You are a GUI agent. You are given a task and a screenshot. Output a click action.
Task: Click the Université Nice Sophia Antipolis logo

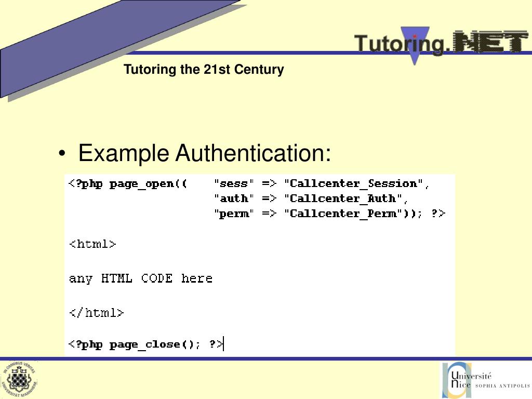(486, 380)
